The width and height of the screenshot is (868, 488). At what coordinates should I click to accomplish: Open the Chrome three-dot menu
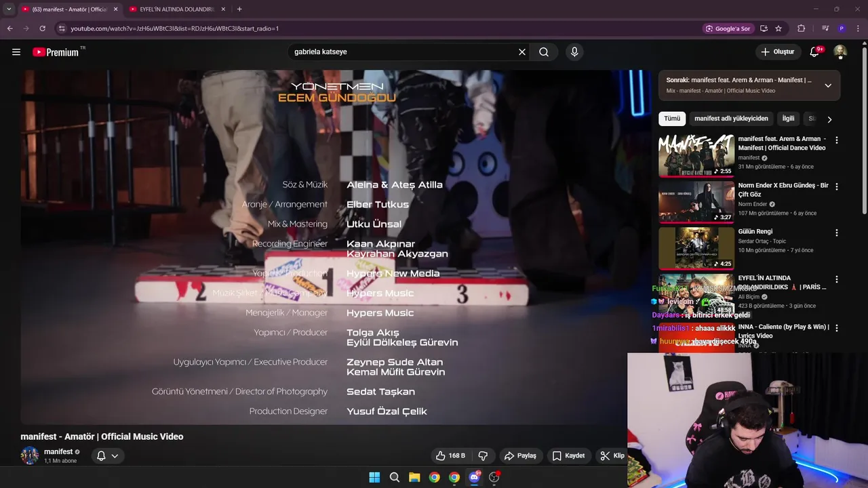[859, 28]
